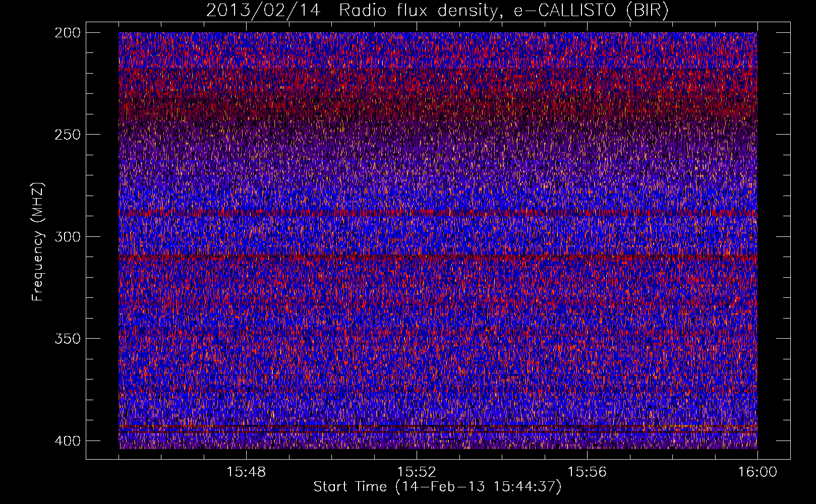
Task: Click the 300 frequency tick label
Action: tap(67, 236)
